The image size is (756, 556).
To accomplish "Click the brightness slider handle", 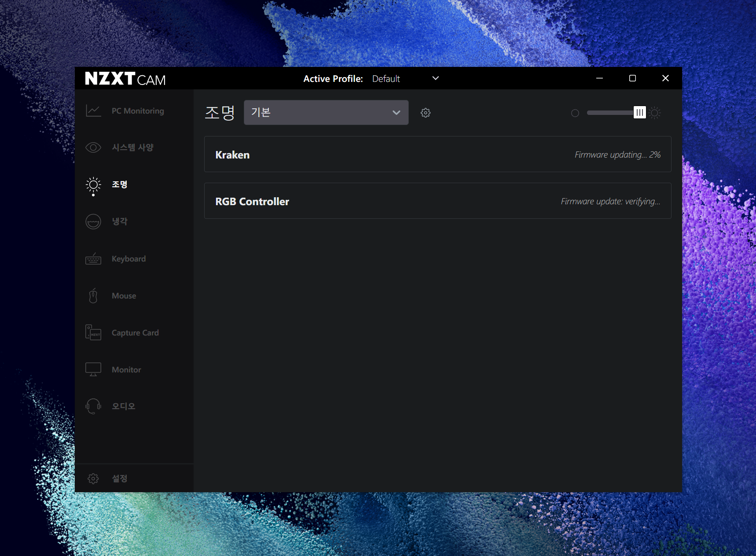I will tap(640, 113).
